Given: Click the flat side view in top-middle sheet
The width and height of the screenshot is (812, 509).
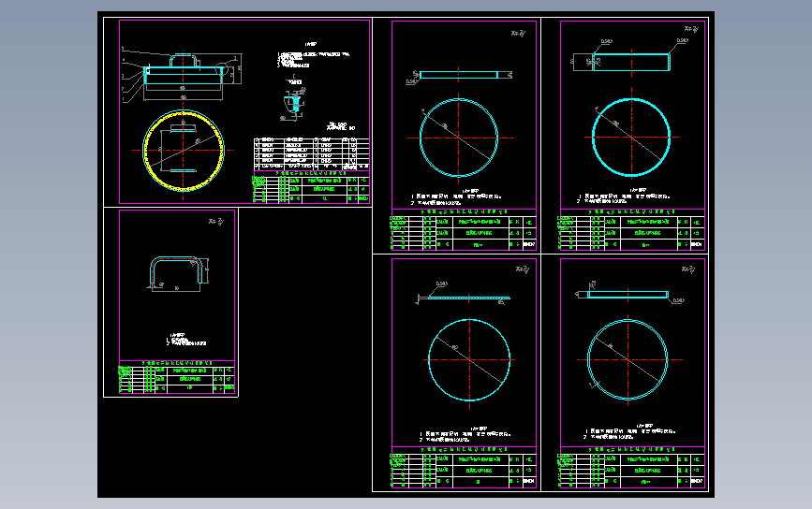Looking at the screenshot, I should pyautogui.click(x=459, y=75).
